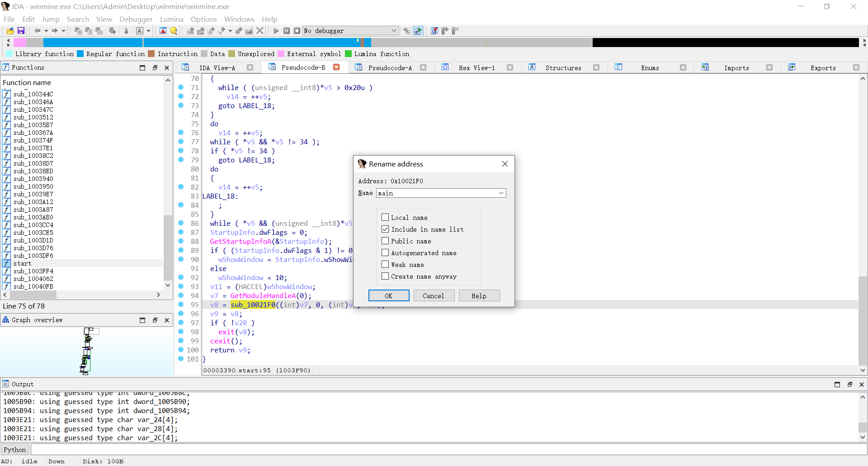Switch to the Imports tab
The width and height of the screenshot is (868, 466).
[736, 68]
